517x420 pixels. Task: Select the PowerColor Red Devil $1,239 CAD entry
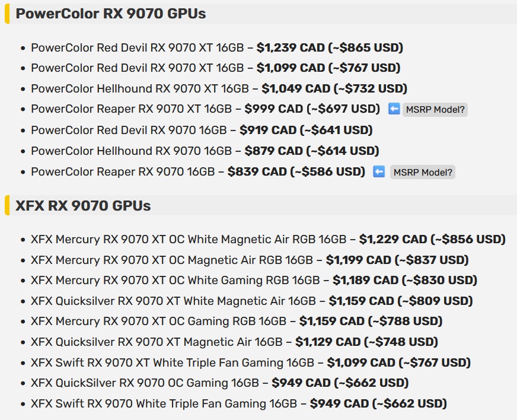point(217,47)
